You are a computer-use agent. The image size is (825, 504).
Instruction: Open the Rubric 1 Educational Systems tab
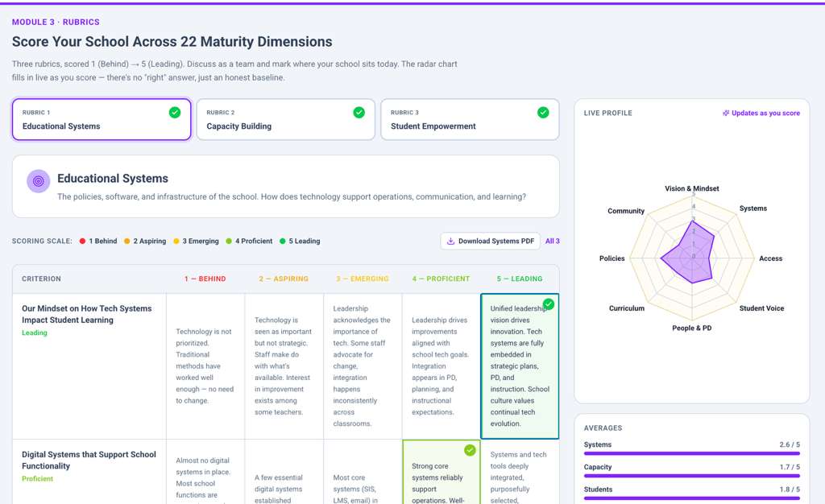pos(102,119)
